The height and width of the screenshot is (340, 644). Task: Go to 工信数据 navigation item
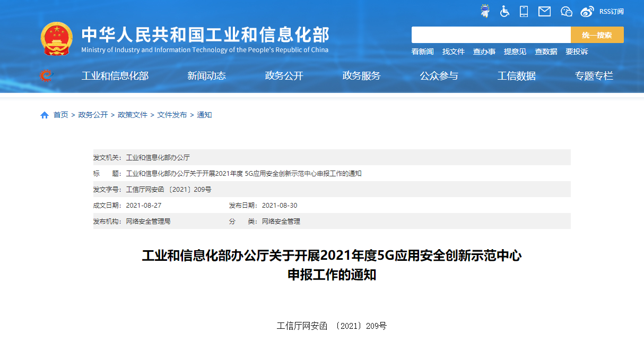click(x=516, y=76)
